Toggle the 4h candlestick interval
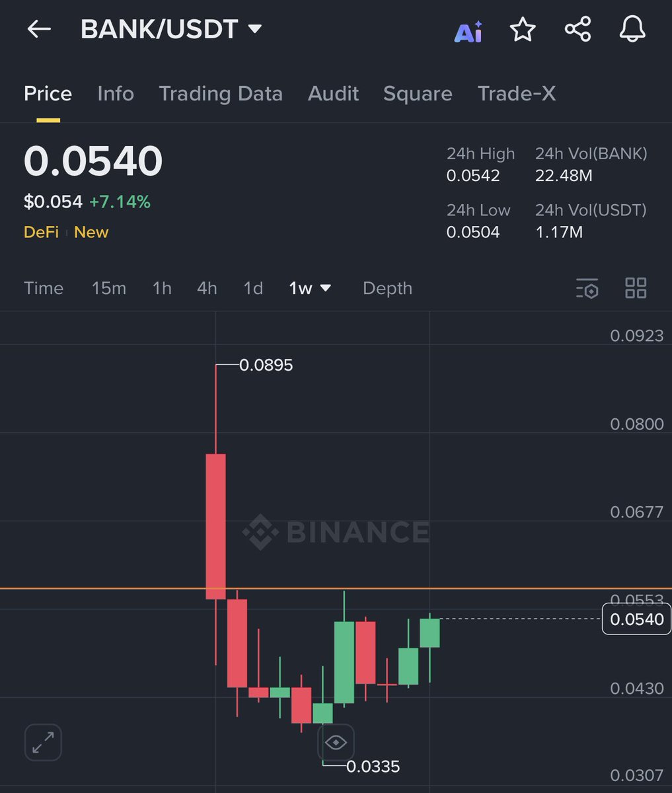The height and width of the screenshot is (793, 672). pyautogui.click(x=207, y=289)
